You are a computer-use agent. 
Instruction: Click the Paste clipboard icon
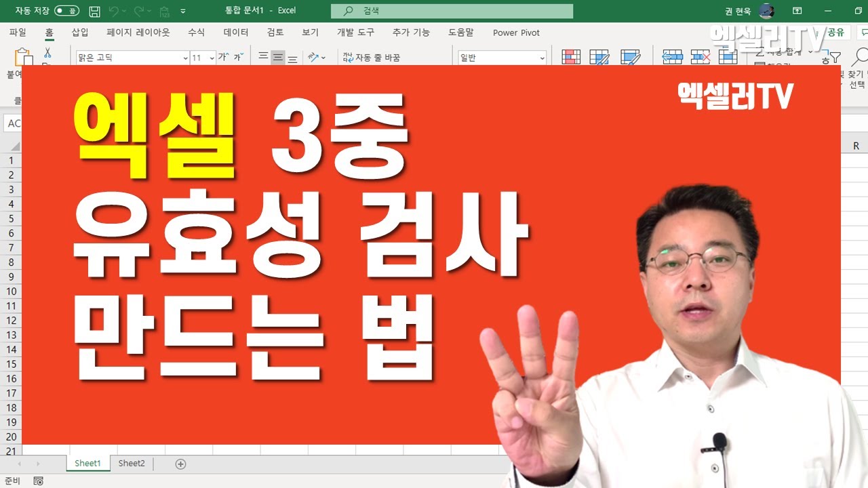pyautogui.click(x=22, y=57)
